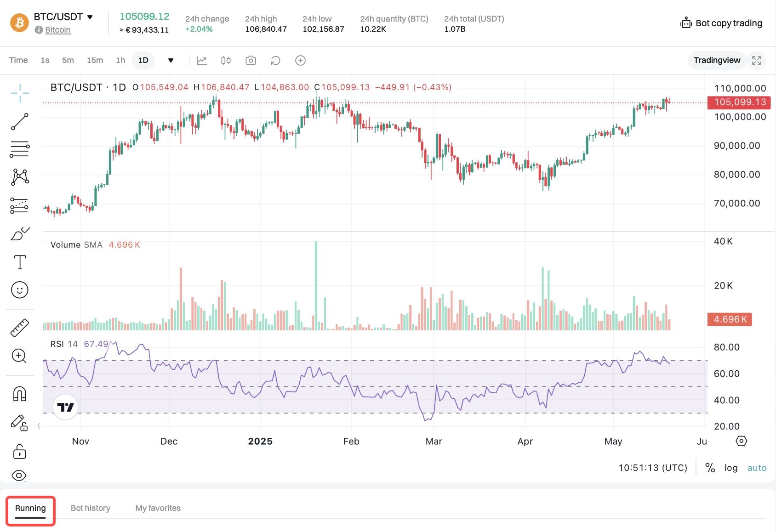Open the My favorites tab

(158, 508)
